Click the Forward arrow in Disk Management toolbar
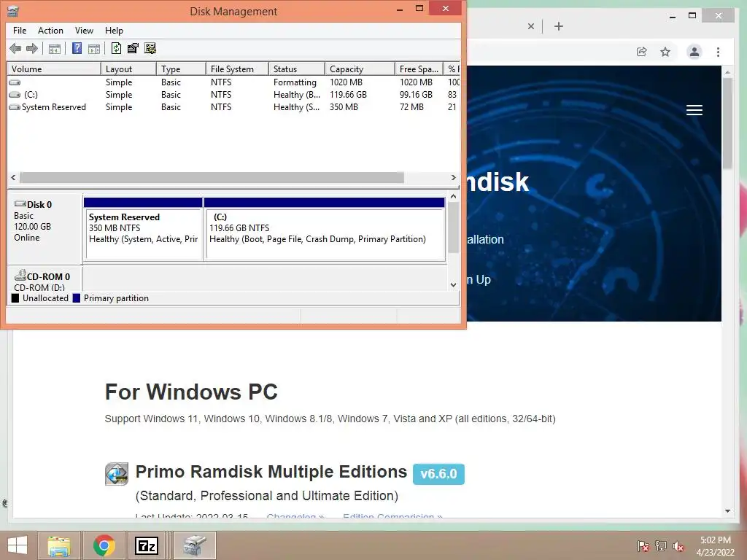 [32, 49]
